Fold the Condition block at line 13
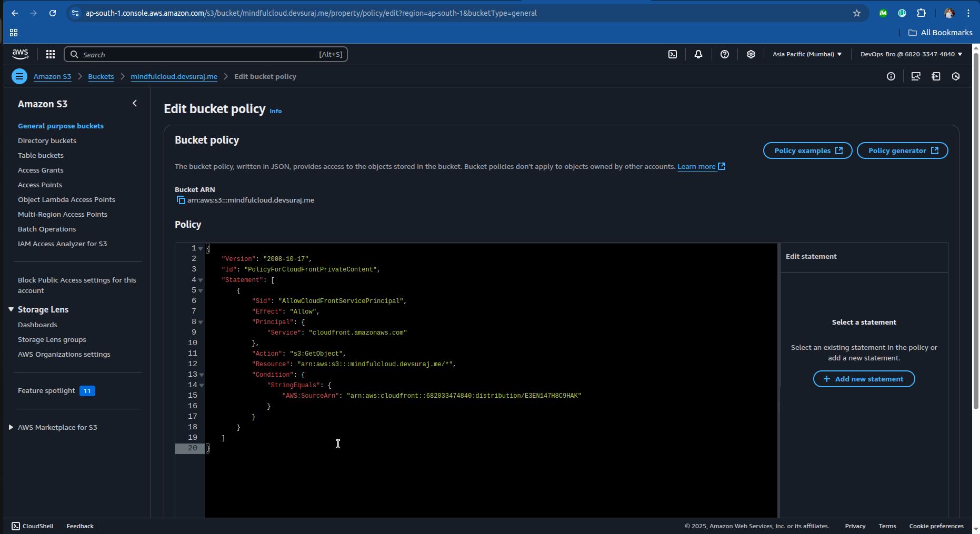 coord(201,375)
